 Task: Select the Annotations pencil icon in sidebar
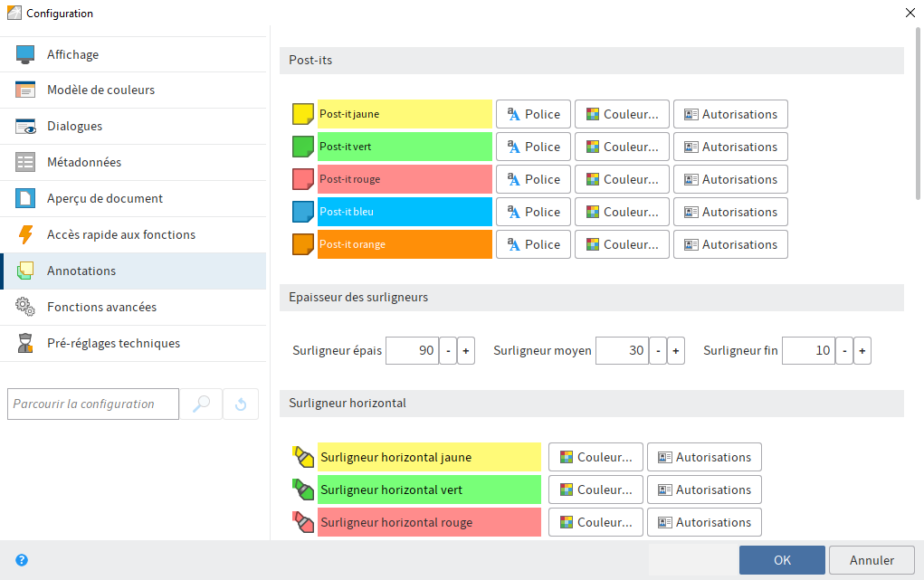click(x=26, y=270)
